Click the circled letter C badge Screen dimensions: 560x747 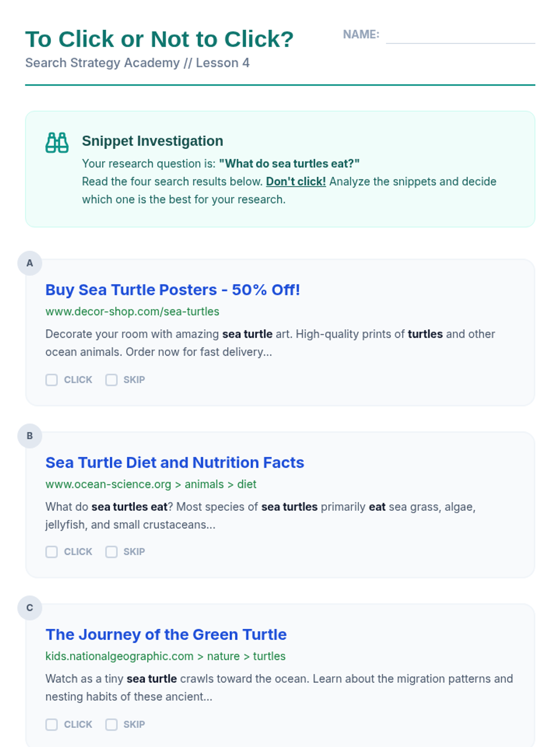tap(30, 608)
